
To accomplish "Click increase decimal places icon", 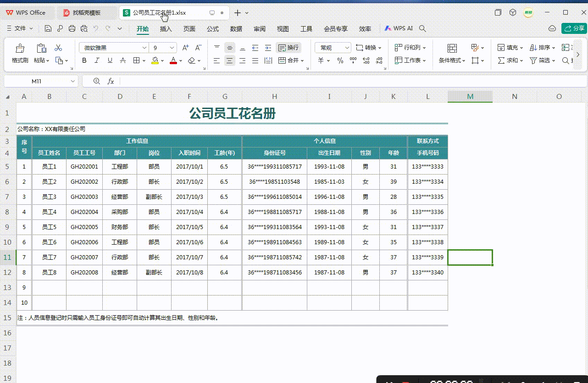I will click(366, 60).
